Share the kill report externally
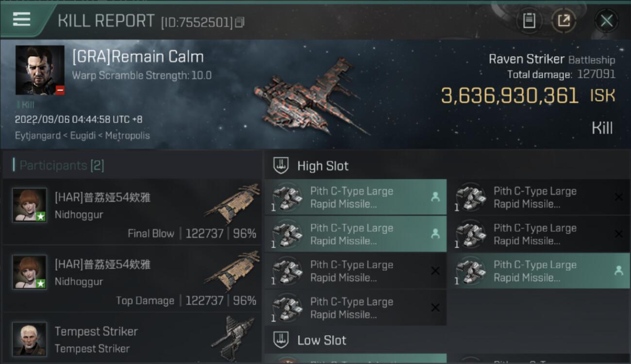This screenshot has width=631, height=364. coord(564,20)
